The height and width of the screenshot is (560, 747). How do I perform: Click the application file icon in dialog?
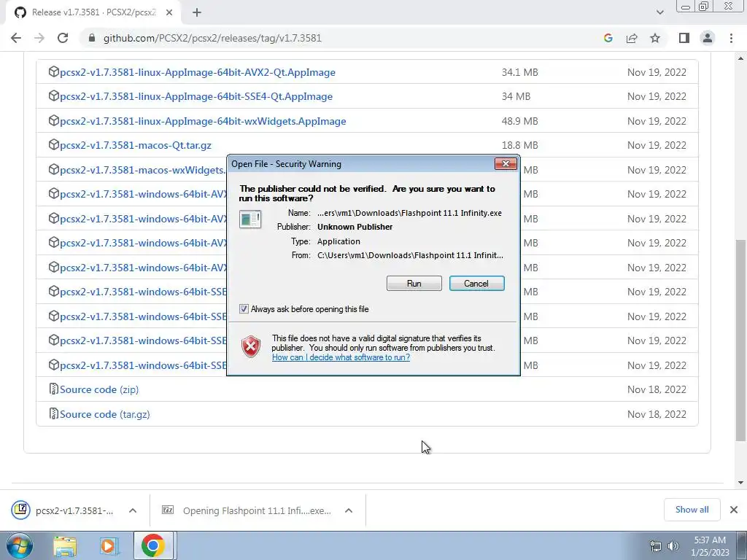click(250, 219)
